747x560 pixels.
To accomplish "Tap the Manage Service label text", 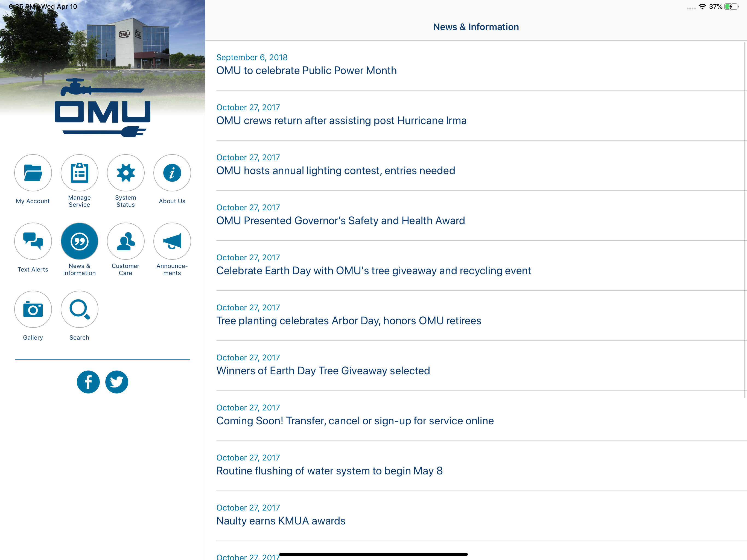I will tap(79, 201).
